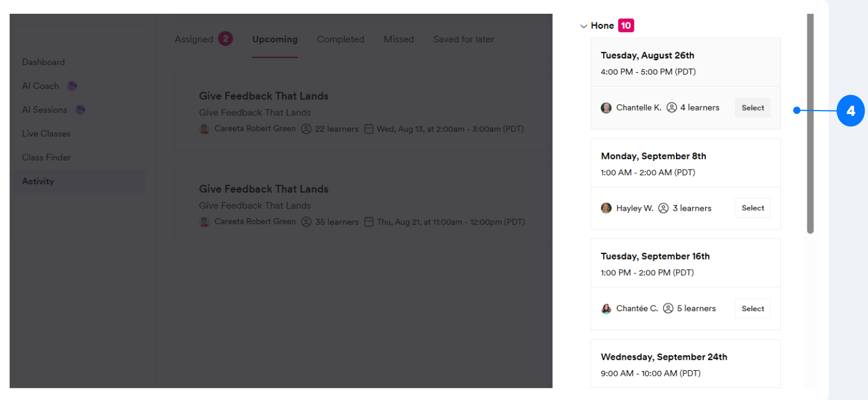The width and height of the screenshot is (868, 400).
Task: Click Chantelle K.'s avatar photo
Action: pos(606,108)
